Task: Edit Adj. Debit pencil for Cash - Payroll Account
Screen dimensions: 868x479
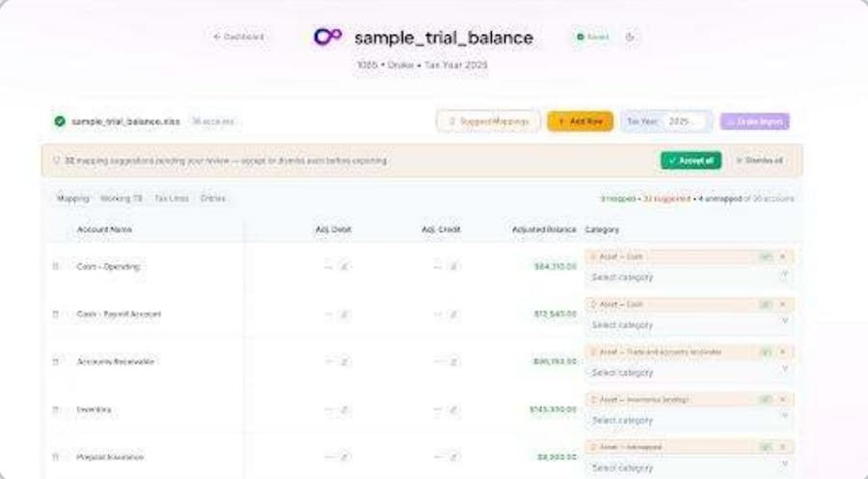Action: [344, 314]
